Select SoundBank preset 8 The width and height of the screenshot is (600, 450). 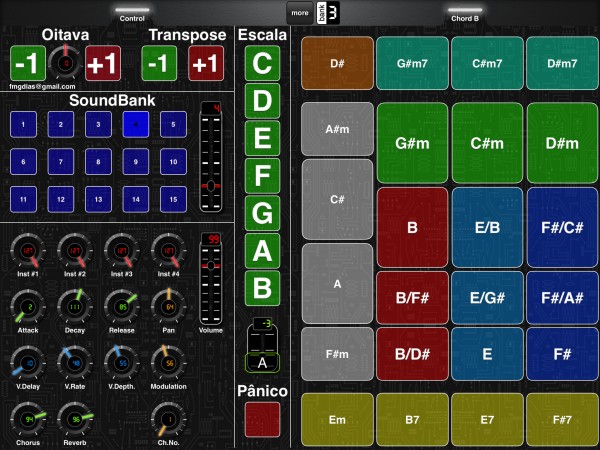pyautogui.click(x=98, y=162)
